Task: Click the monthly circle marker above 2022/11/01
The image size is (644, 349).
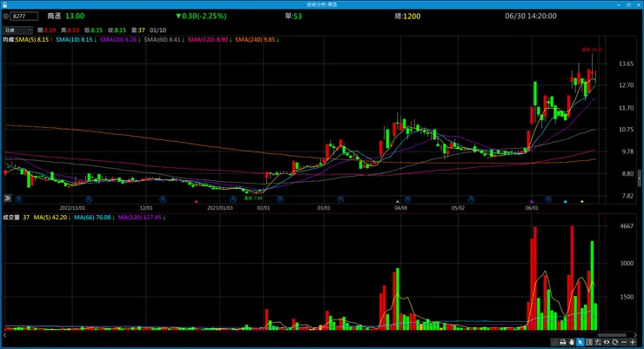Action: tap(89, 199)
